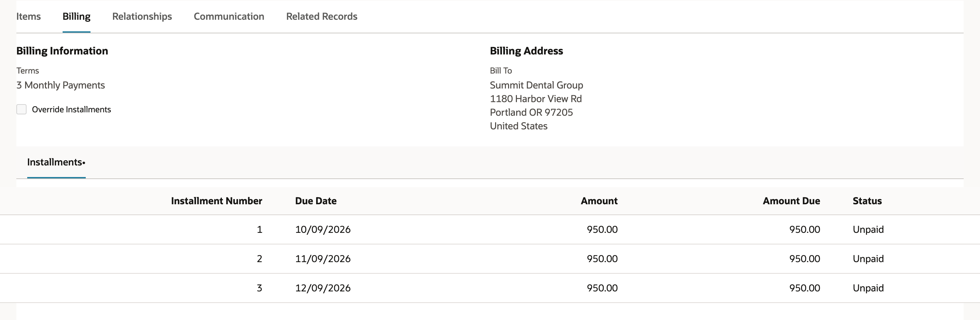980x320 pixels.
Task: Click Amount Due 950.00 for installment 3
Action: (805, 288)
